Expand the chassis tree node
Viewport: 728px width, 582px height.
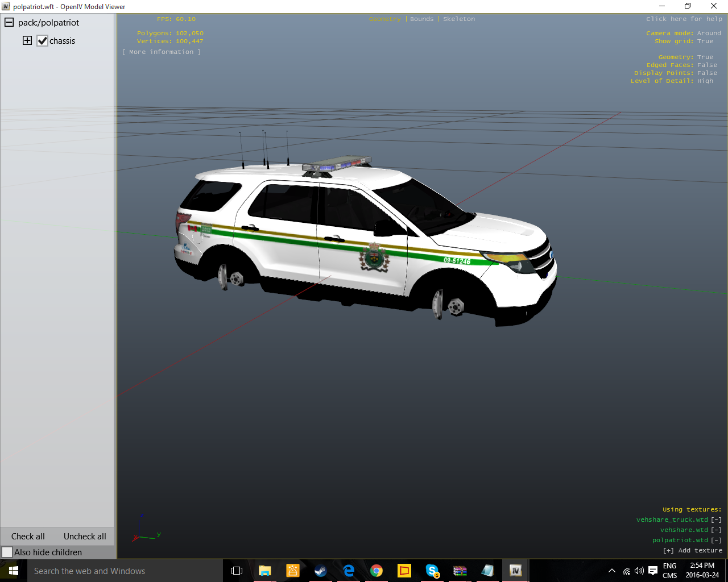point(27,40)
